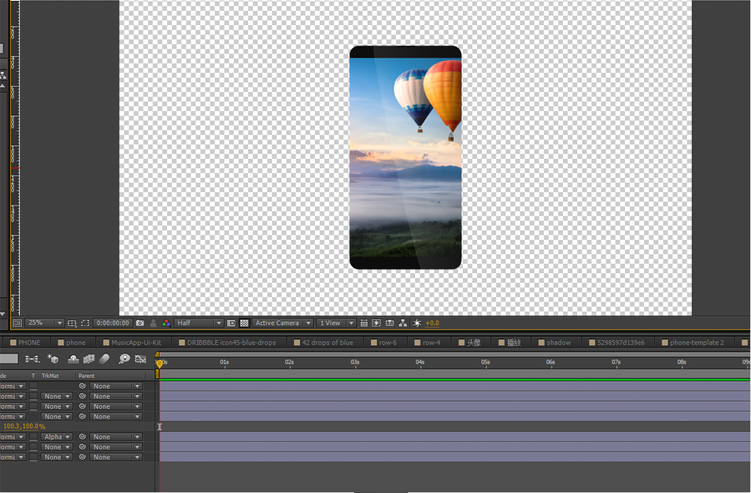Viewport: 751px width, 493px height.
Task: Click the show channel color icon
Action: pos(166,323)
